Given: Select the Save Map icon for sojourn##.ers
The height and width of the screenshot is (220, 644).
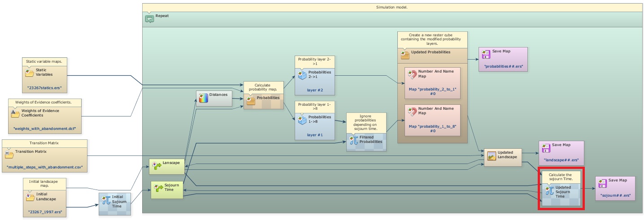Looking at the screenshot, I should click(602, 183).
